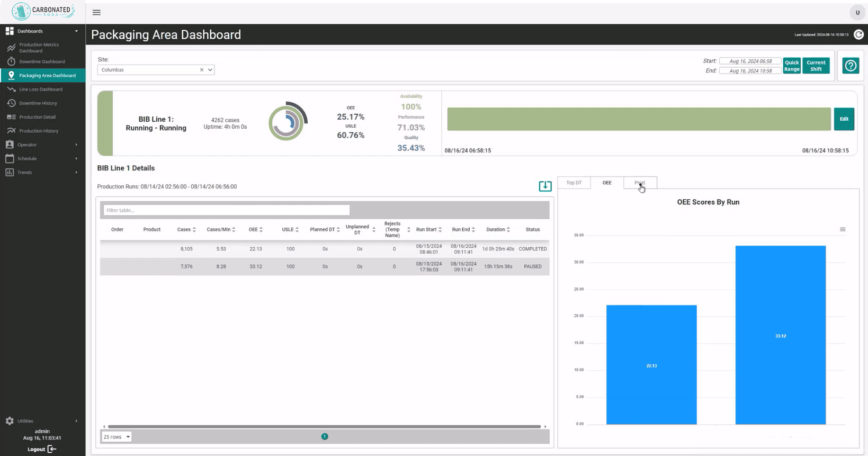This screenshot has height=456, width=868.
Task: Click the End date field
Action: [x=750, y=70]
